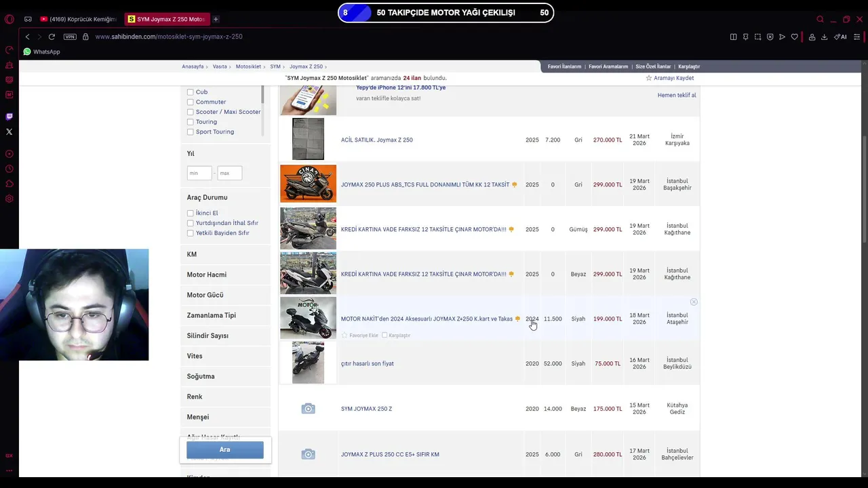Viewport: 868px width, 488px height.
Task: Check the Touring category checkbox
Action: (190, 122)
